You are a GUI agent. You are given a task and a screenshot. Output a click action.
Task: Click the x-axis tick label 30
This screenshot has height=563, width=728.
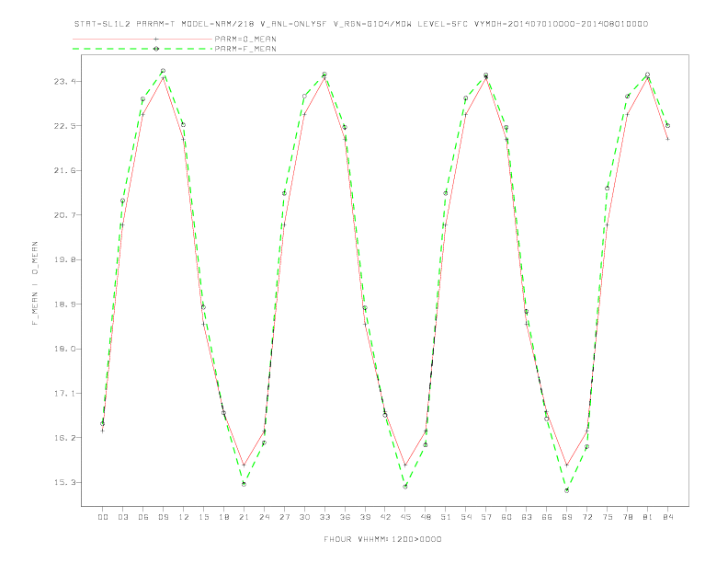pos(304,517)
